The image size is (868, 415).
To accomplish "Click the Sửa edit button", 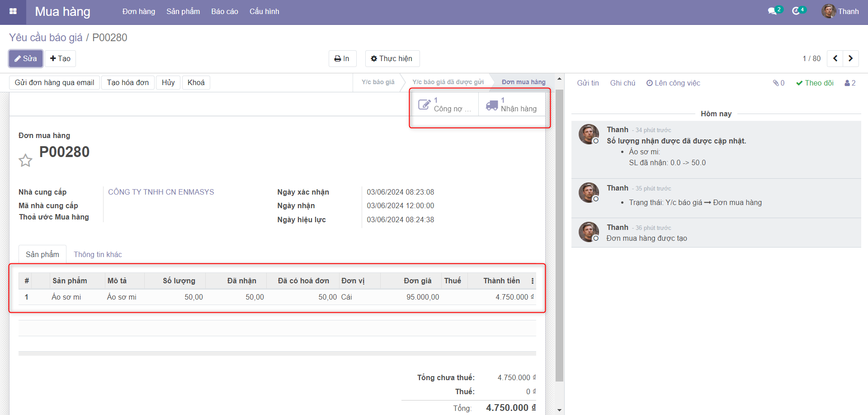I will coord(26,58).
